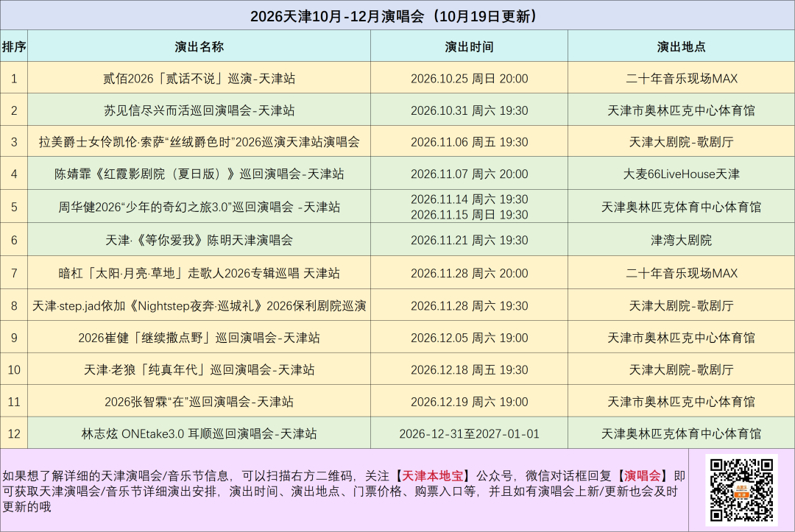The height and width of the screenshot is (532, 795).
Task: Select the '排序' column header
Action: click(14, 46)
